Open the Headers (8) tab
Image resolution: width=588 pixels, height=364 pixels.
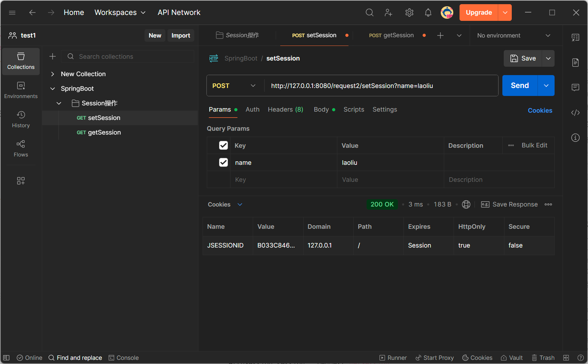(x=285, y=110)
